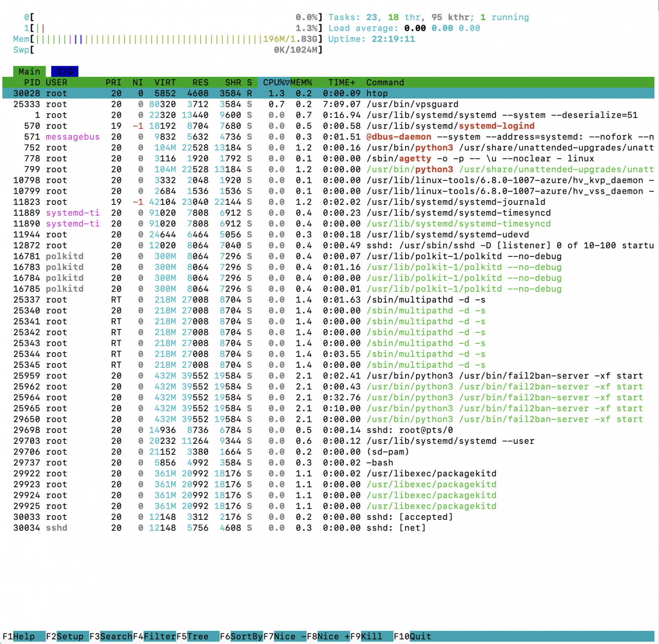Image resolution: width=659 pixels, height=644 pixels.
Task: Select the unattended-upgrades python3 row, PID 752
Action: pyautogui.click(x=328, y=148)
